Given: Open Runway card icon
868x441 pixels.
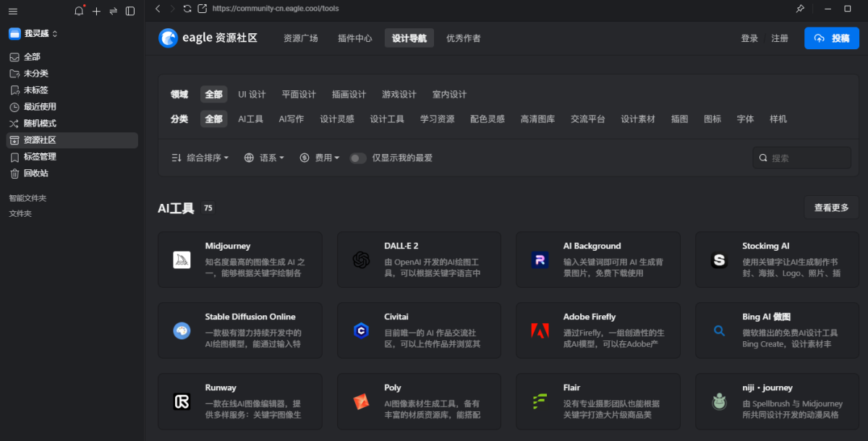Looking at the screenshot, I should pos(182,401).
